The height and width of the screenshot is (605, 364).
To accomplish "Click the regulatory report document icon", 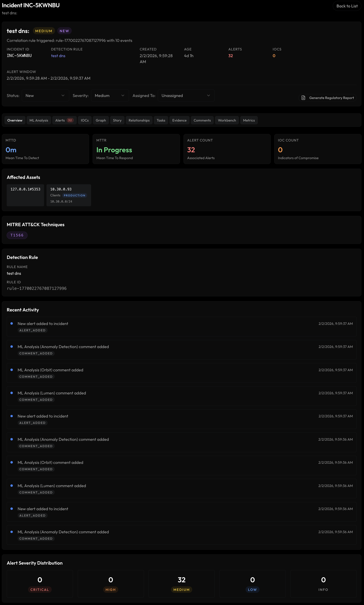I will (x=303, y=98).
